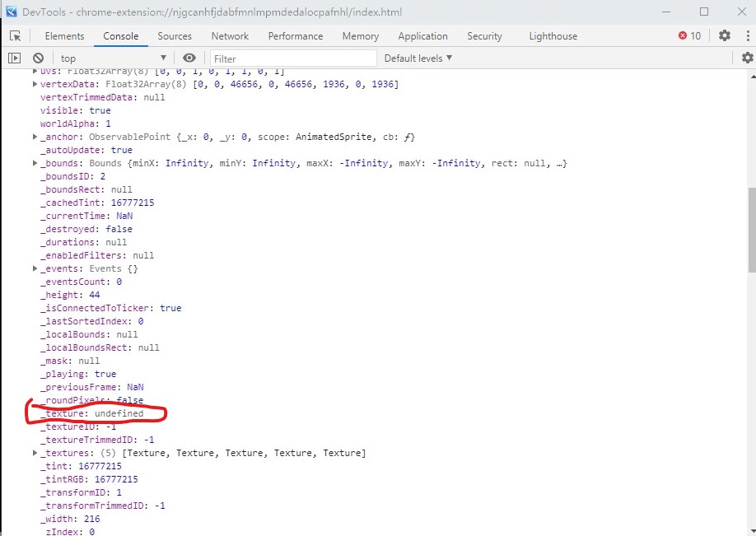Click the 'visible: true' property
This screenshot has height=536, width=756.
click(x=76, y=110)
